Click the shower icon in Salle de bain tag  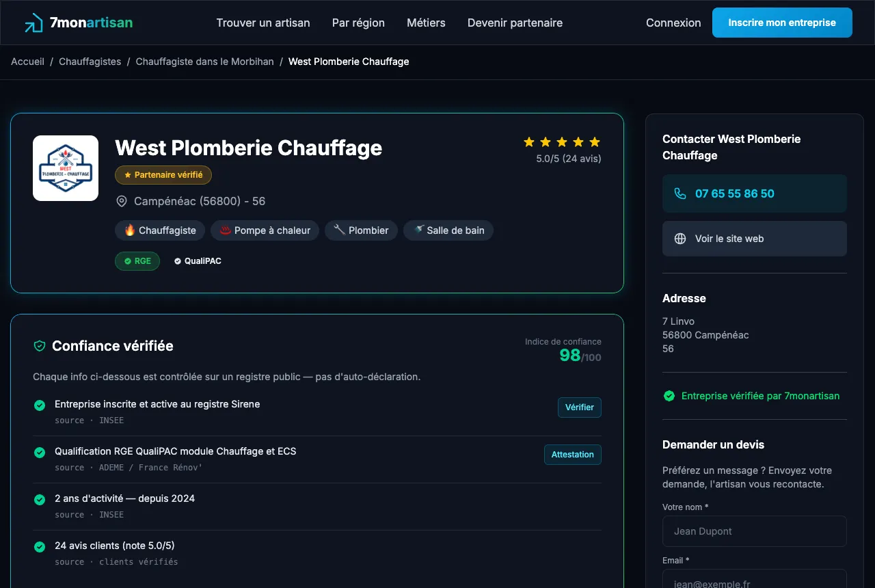click(418, 230)
